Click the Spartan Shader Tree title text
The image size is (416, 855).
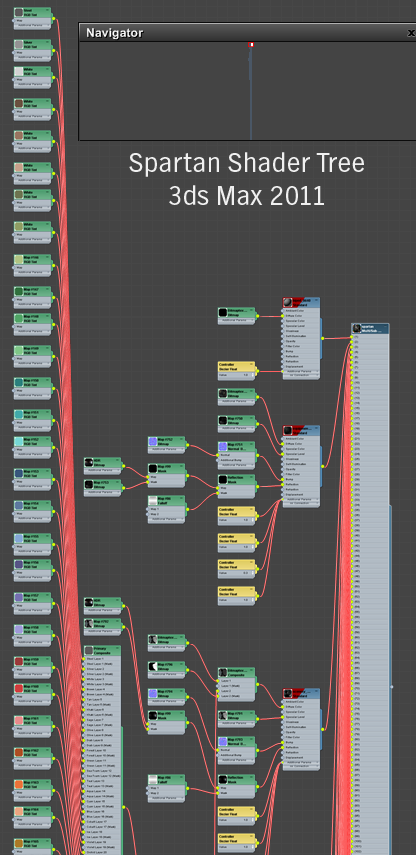(x=246, y=163)
